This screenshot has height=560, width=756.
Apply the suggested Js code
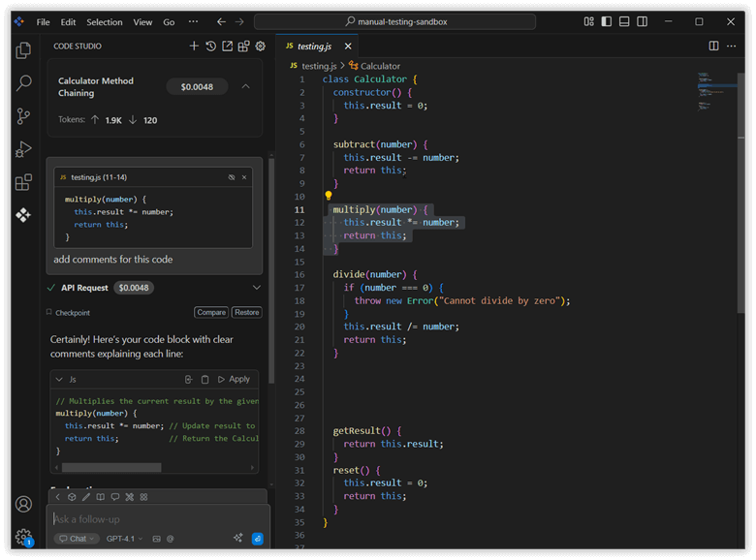[234, 379]
